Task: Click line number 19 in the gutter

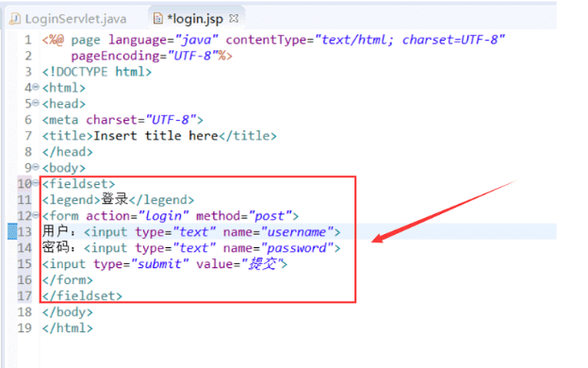Action: (x=24, y=327)
